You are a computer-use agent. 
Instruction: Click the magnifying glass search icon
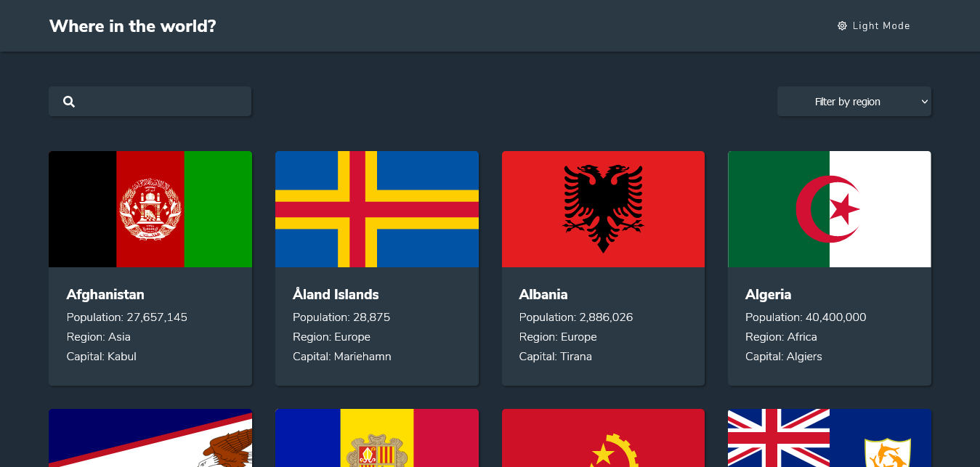point(69,102)
